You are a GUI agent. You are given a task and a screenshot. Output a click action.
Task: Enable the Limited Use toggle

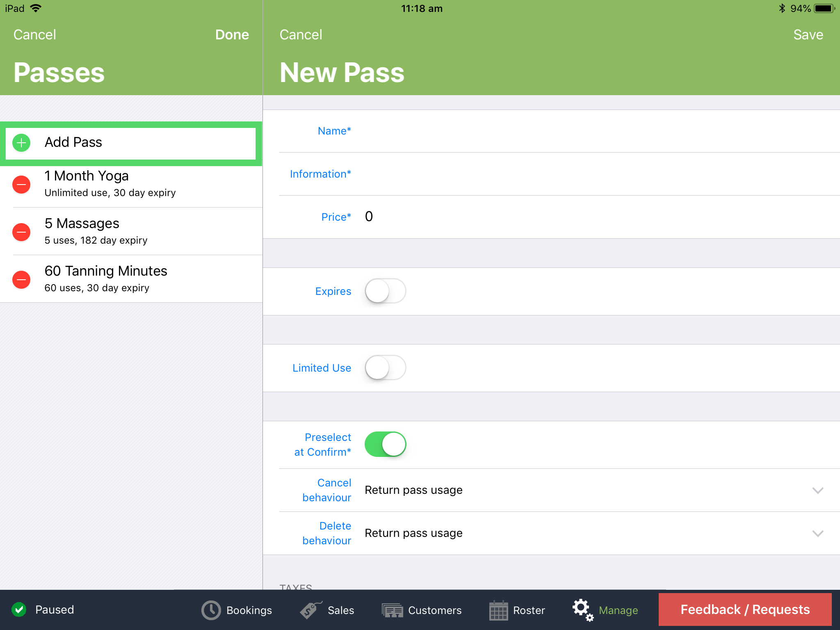(385, 367)
